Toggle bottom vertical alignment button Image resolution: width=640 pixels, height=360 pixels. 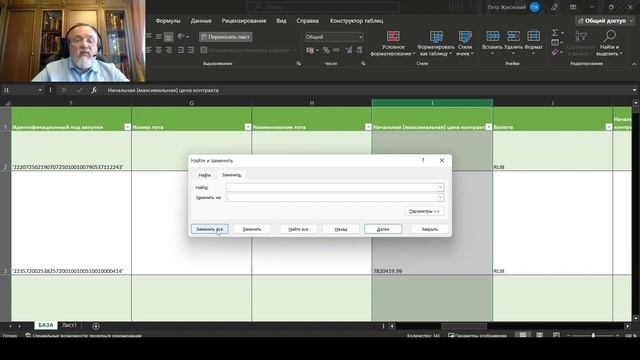169,37
